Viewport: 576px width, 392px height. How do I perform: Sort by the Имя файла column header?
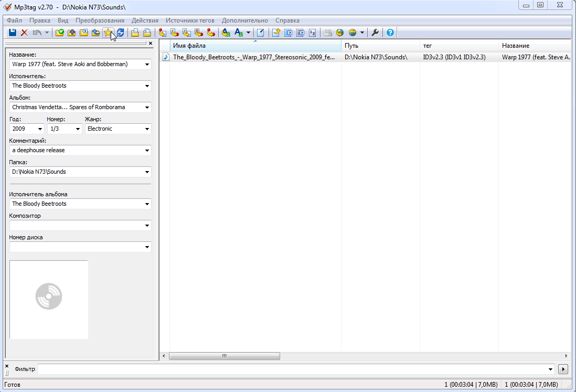pyautogui.click(x=255, y=46)
